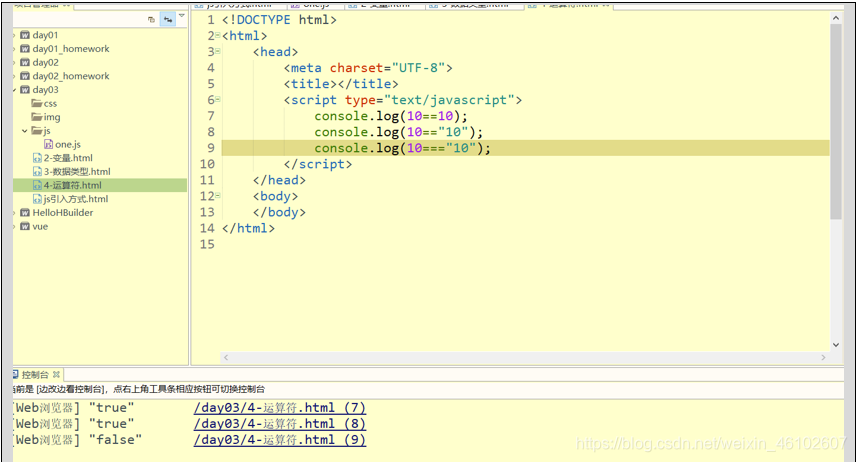This screenshot has width=857, height=462.
Task: Click the one.js file icon
Action: point(49,144)
